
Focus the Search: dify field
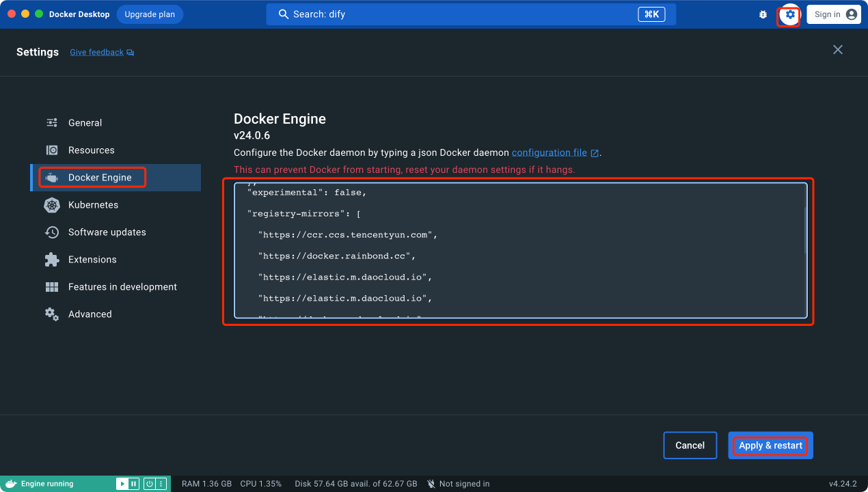pyautogui.click(x=471, y=14)
